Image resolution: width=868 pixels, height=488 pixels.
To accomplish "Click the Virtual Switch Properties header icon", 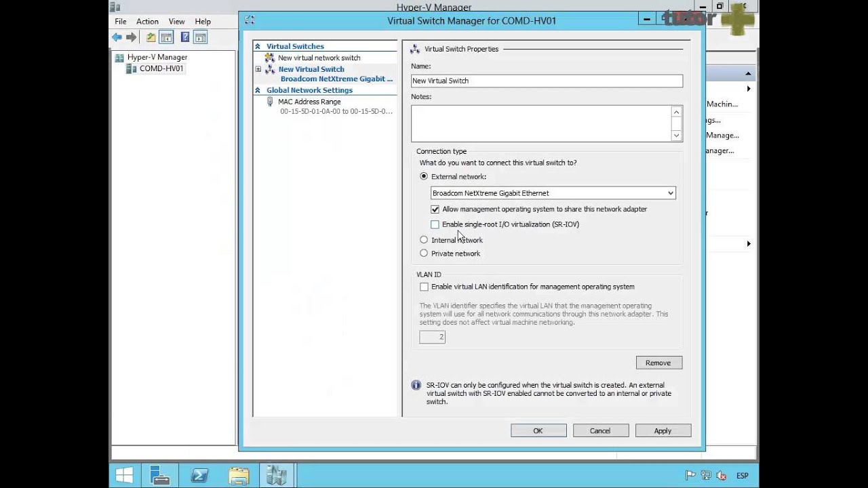I will 415,49.
